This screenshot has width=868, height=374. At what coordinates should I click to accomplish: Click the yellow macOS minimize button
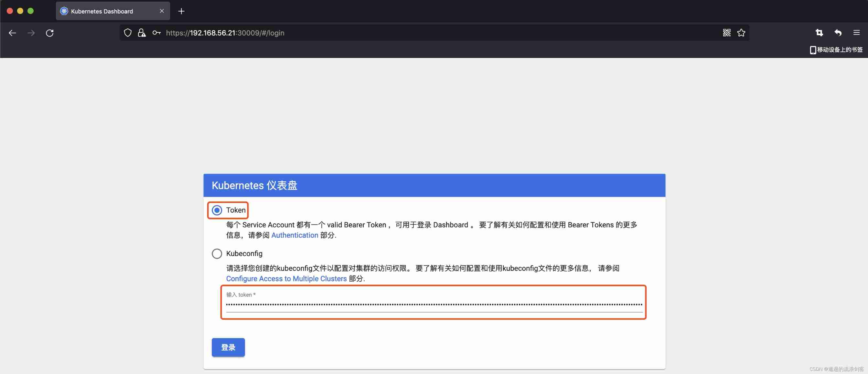click(20, 11)
